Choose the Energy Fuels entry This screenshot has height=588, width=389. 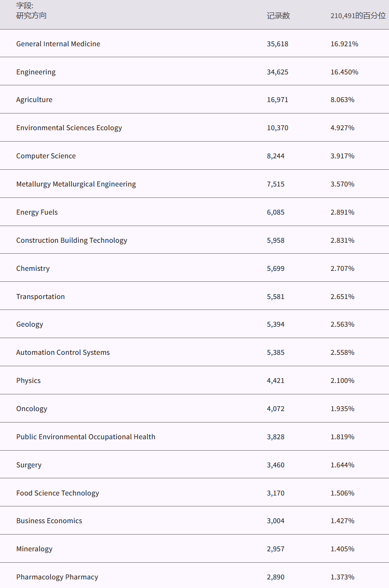[37, 212]
